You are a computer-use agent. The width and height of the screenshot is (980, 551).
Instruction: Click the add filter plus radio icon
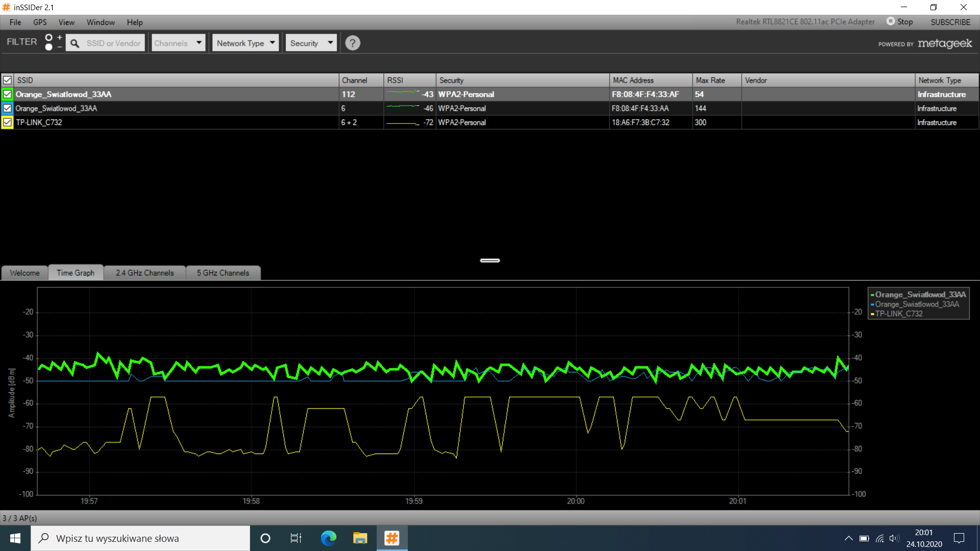(x=49, y=38)
